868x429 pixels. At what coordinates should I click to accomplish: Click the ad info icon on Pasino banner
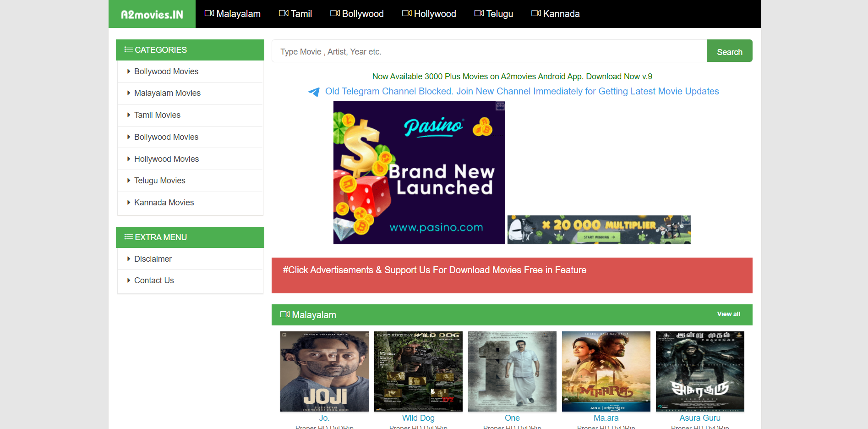pos(500,106)
